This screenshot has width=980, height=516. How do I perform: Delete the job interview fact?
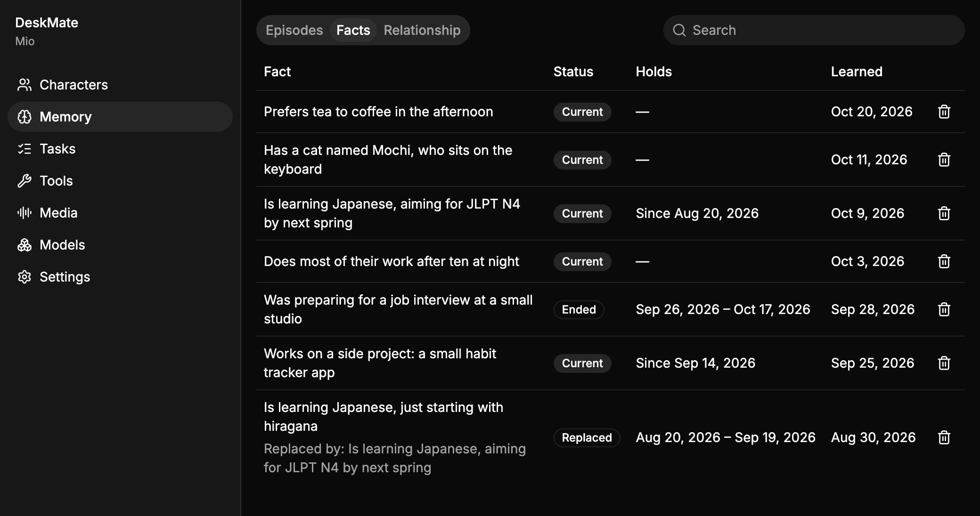944,309
